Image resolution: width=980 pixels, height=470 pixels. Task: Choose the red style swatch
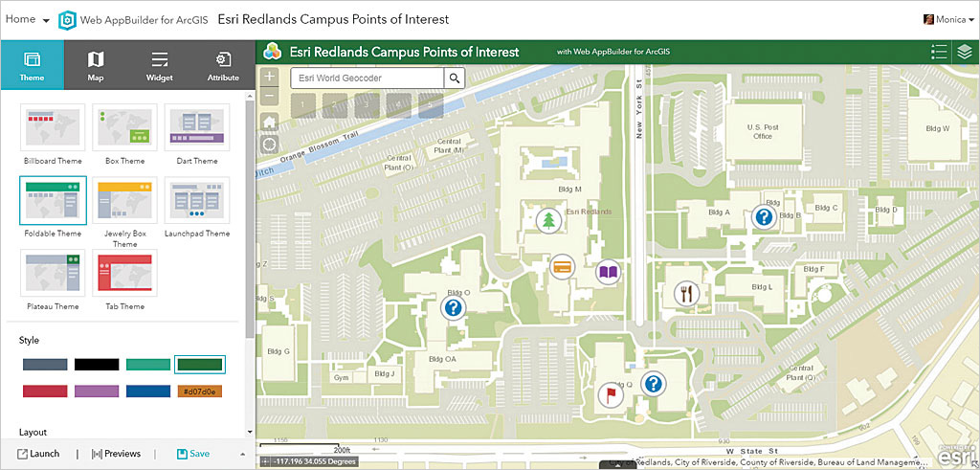(45, 392)
